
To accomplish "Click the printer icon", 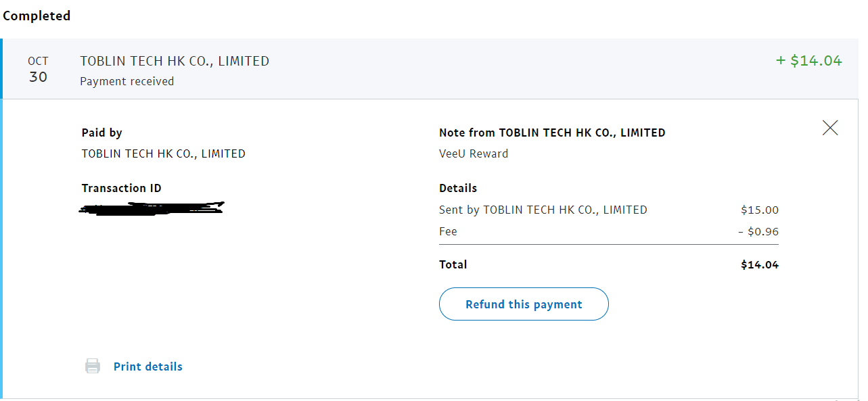I will pos(93,367).
